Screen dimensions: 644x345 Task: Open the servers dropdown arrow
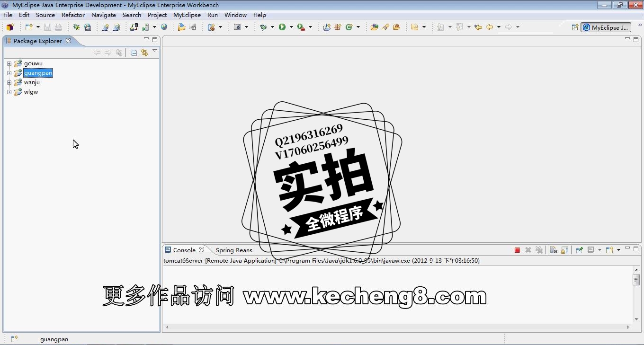pyautogui.click(x=154, y=27)
